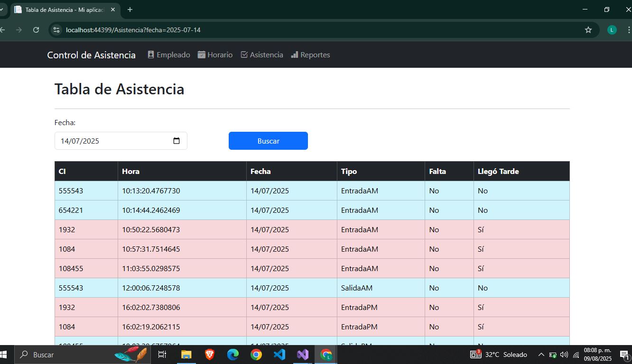Image resolution: width=632 pixels, height=364 pixels.
Task: Open Task View on the taskbar
Action: [162, 355]
